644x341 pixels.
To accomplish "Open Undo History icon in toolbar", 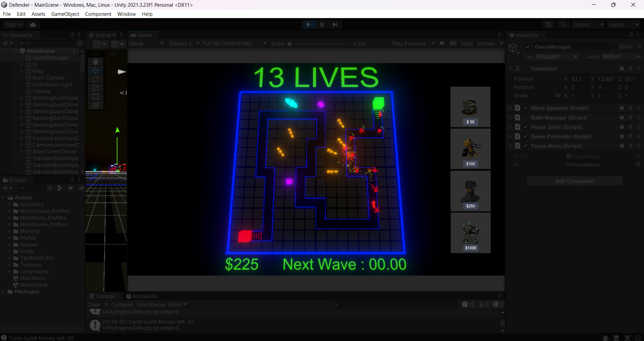I will point(549,25).
